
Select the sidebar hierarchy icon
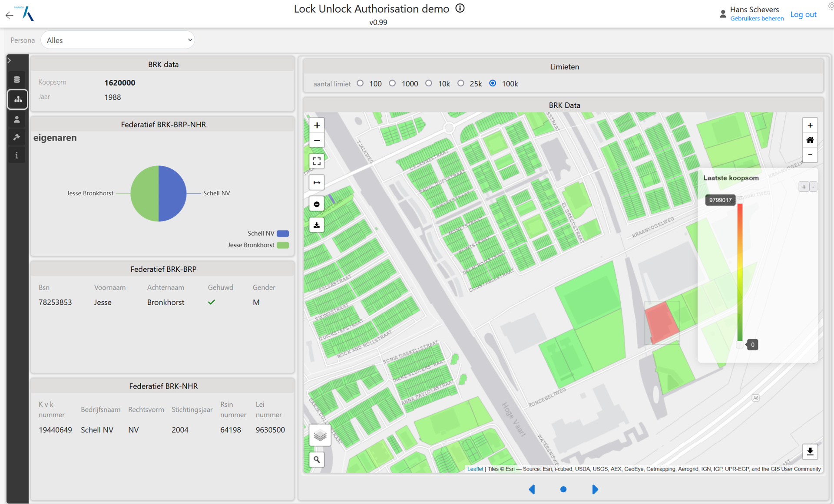18,99
